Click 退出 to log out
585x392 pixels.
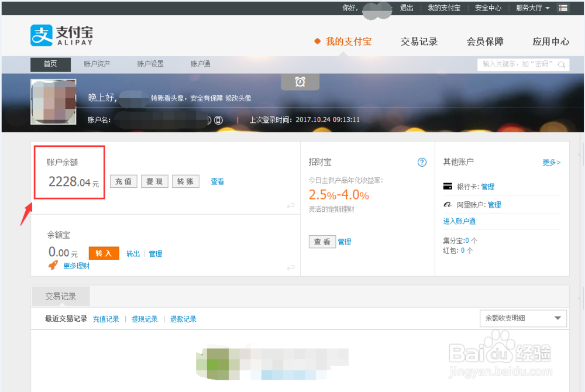click(x=407, y=8)
